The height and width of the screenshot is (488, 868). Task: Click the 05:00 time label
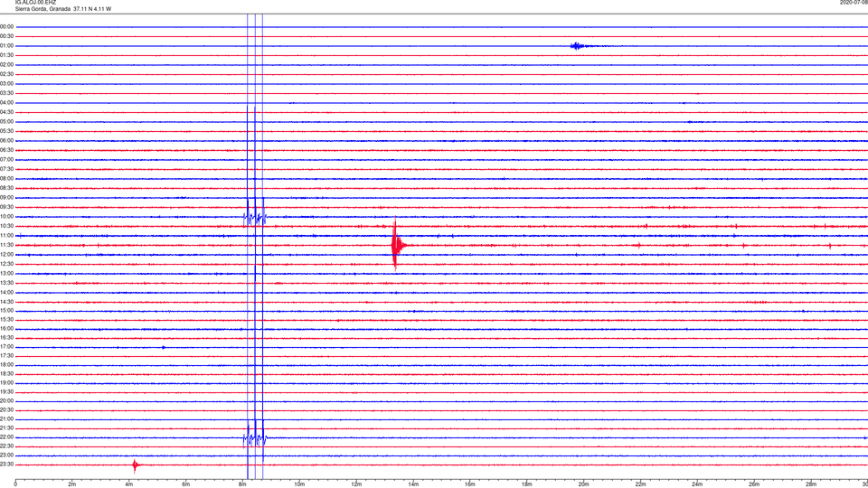[7, 122]
